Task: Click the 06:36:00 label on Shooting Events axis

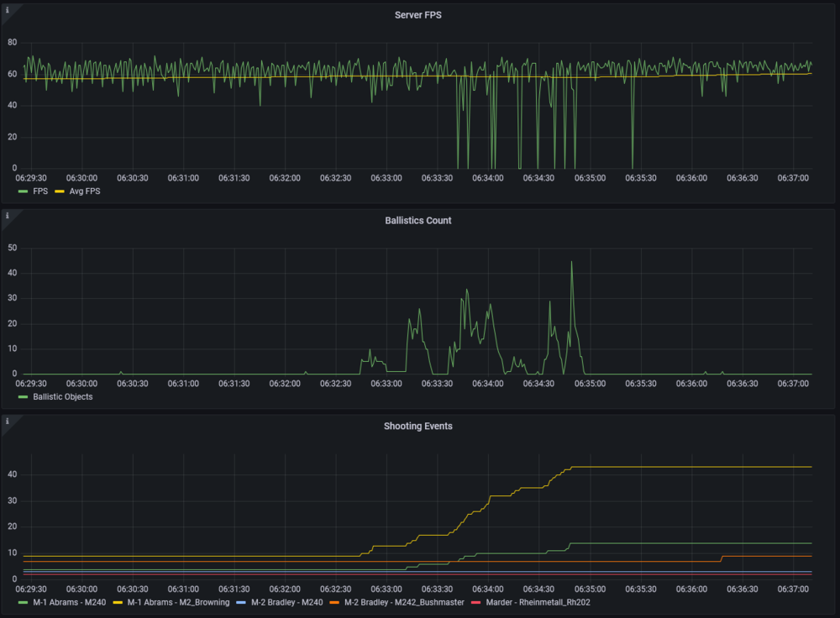Action: pos(691,589)
